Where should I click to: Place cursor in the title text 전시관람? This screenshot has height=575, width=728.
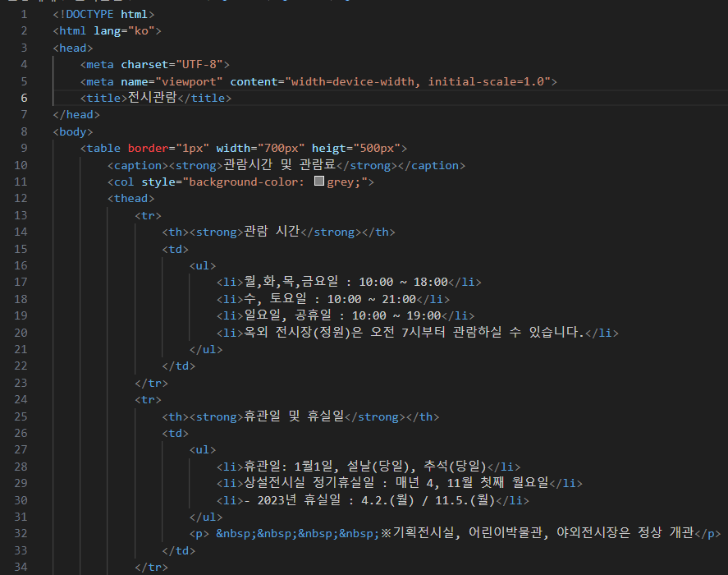(153, 98)
